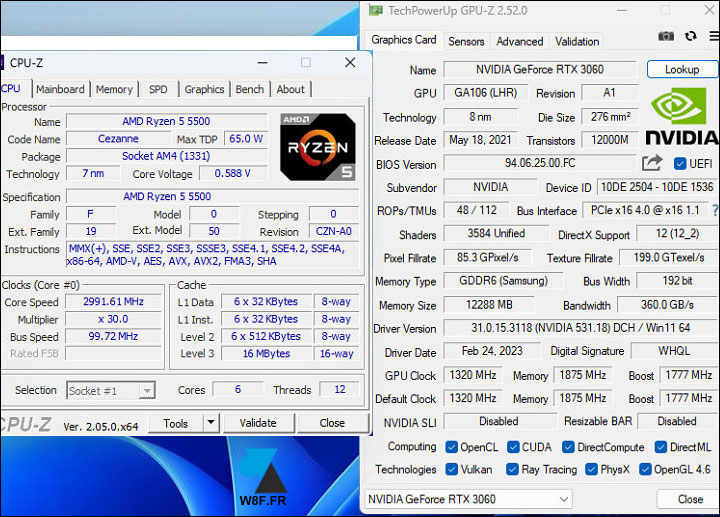This screenshot has width=720, height=517.
Task: Click Memory Type value GDDR6 (Samsung)
Action: (503, 281)
